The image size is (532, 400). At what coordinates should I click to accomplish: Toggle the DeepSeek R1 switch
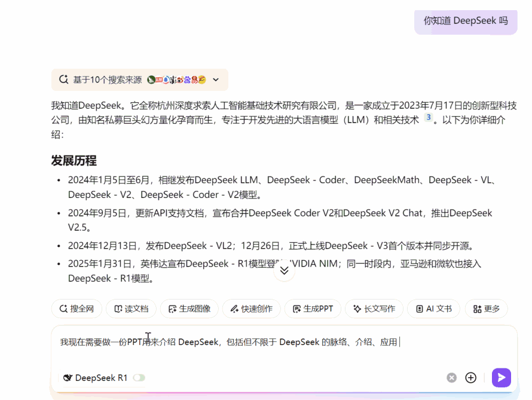[139, 378]
